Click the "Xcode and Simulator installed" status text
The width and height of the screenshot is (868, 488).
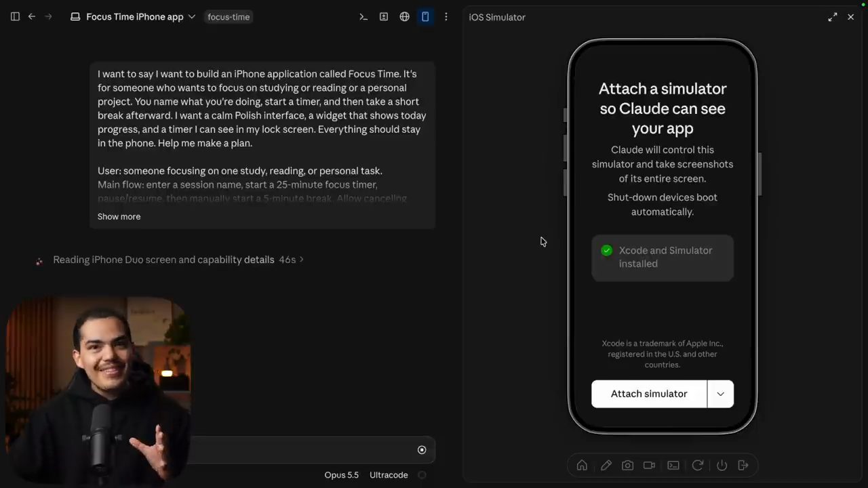point(665,257)
